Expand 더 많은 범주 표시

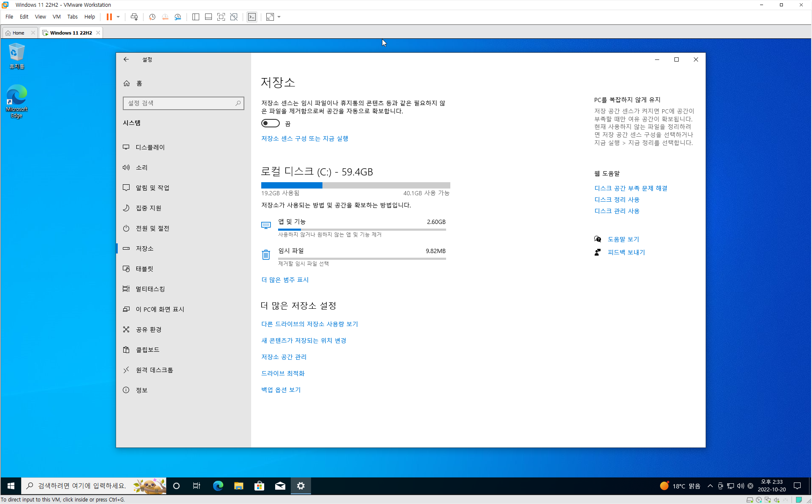coord(285,280)
